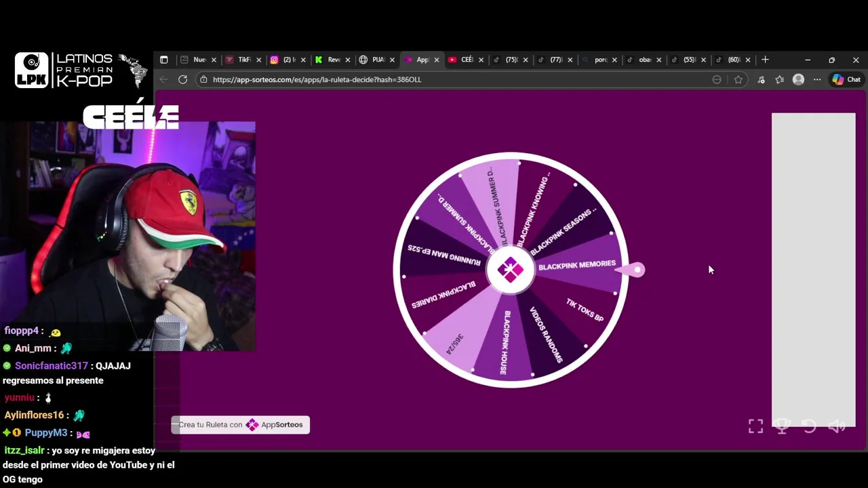
Task: Reset the roulette with the undo arrow
Action: 809,426
